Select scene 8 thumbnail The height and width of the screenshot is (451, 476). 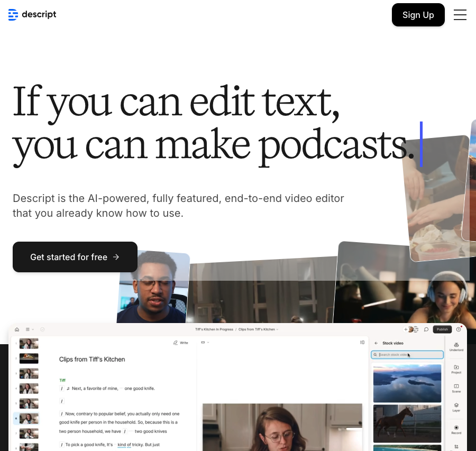[x=29, y=447]
